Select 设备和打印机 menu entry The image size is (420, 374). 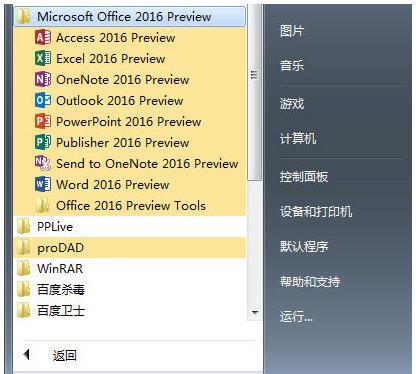point(316,212)
